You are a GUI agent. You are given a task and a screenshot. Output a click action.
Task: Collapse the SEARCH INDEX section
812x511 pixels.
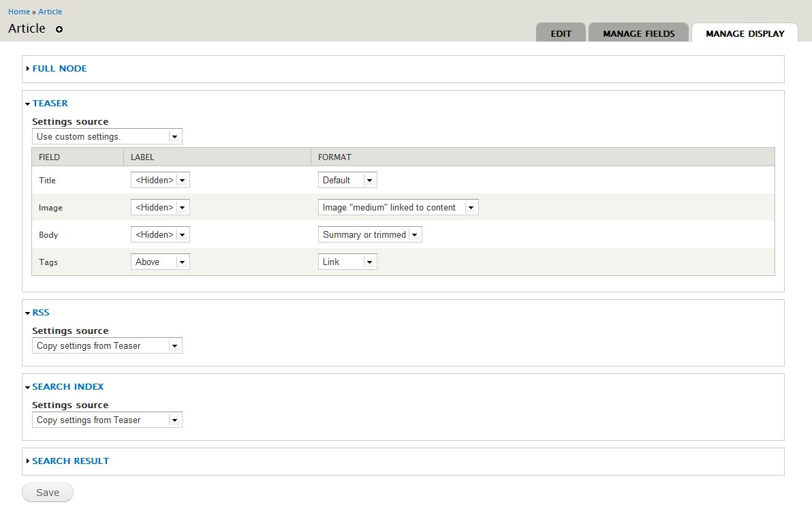coord(67,386)
